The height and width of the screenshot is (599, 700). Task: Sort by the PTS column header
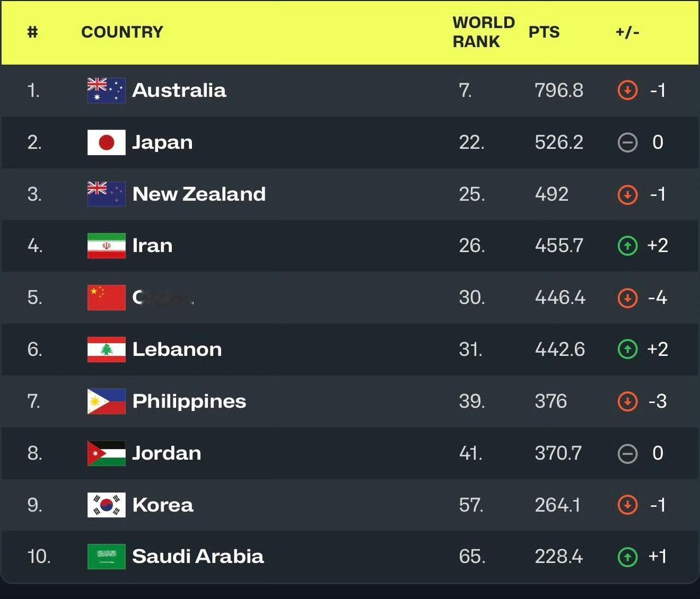pos(544,32)
